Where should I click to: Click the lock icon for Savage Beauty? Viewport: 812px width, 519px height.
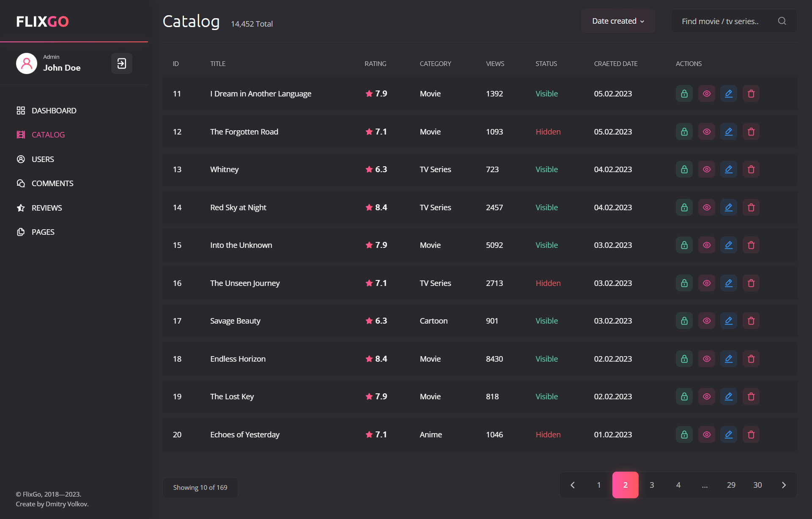point(684,321)
